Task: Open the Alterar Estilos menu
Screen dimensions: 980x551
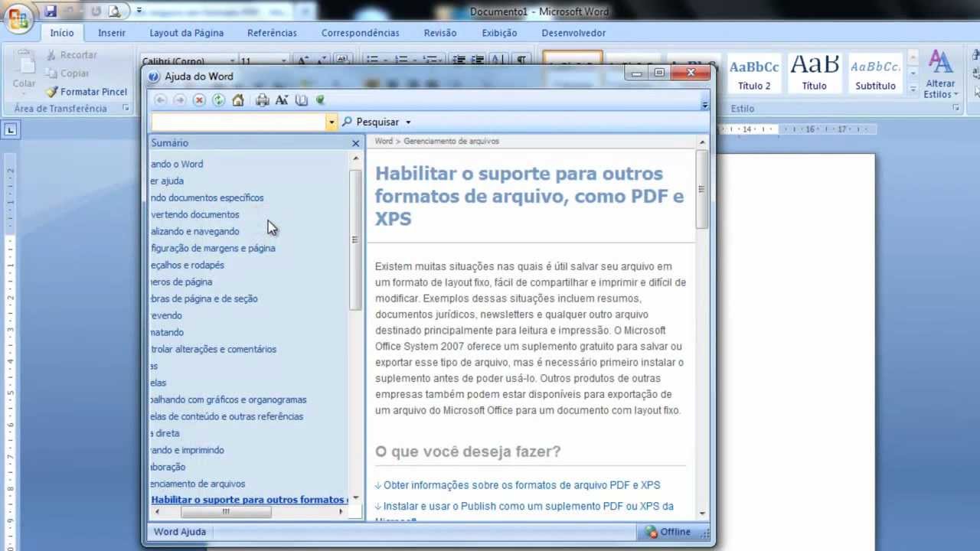Action: click(940, 74)
